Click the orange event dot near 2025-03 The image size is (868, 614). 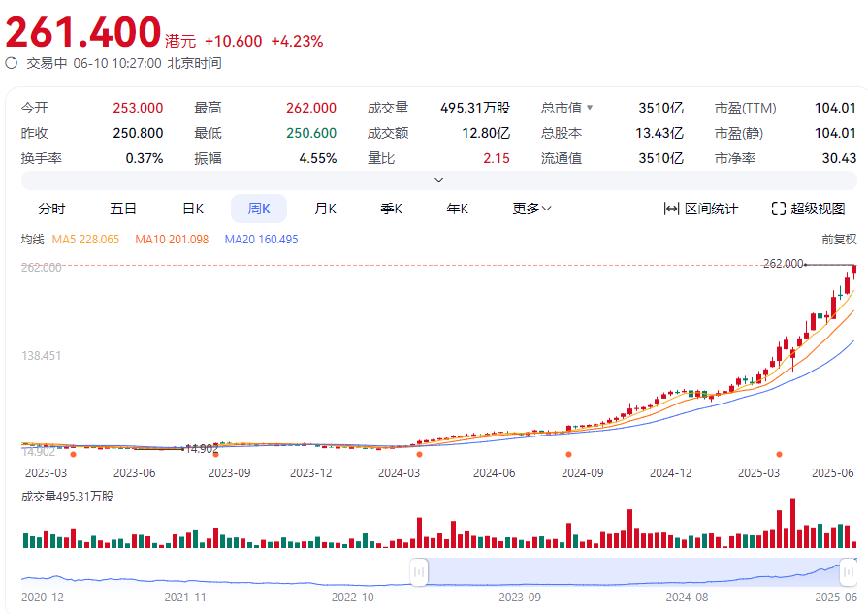coord(779,454)
